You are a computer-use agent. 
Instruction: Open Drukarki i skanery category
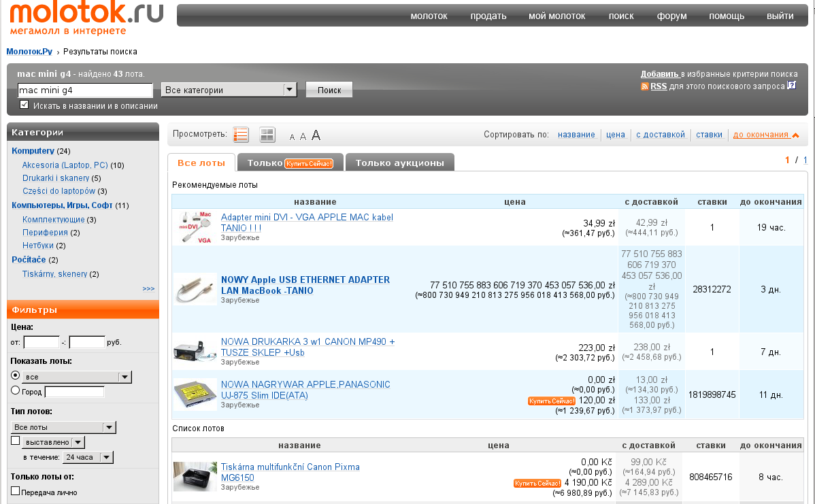coord(56,178)
